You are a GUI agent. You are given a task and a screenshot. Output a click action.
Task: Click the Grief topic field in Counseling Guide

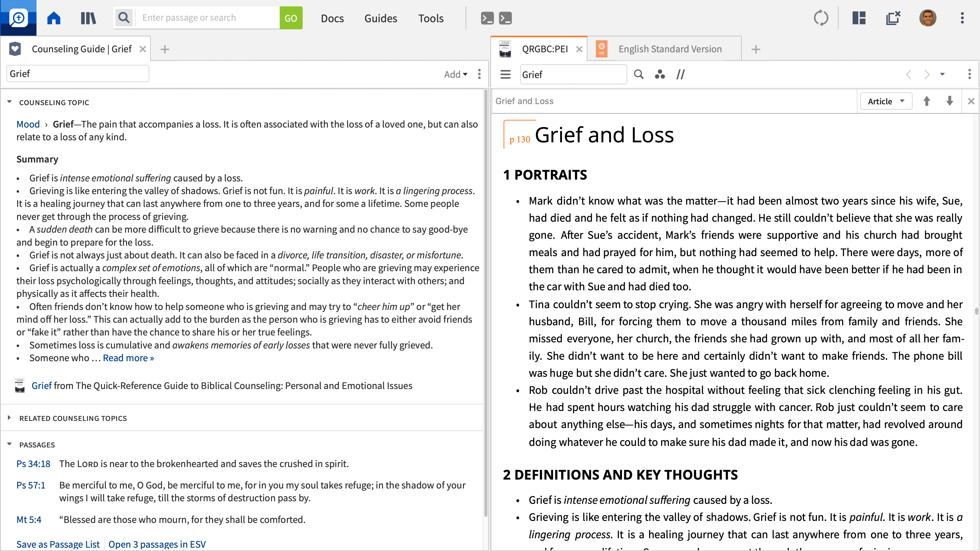coord(78,73)
